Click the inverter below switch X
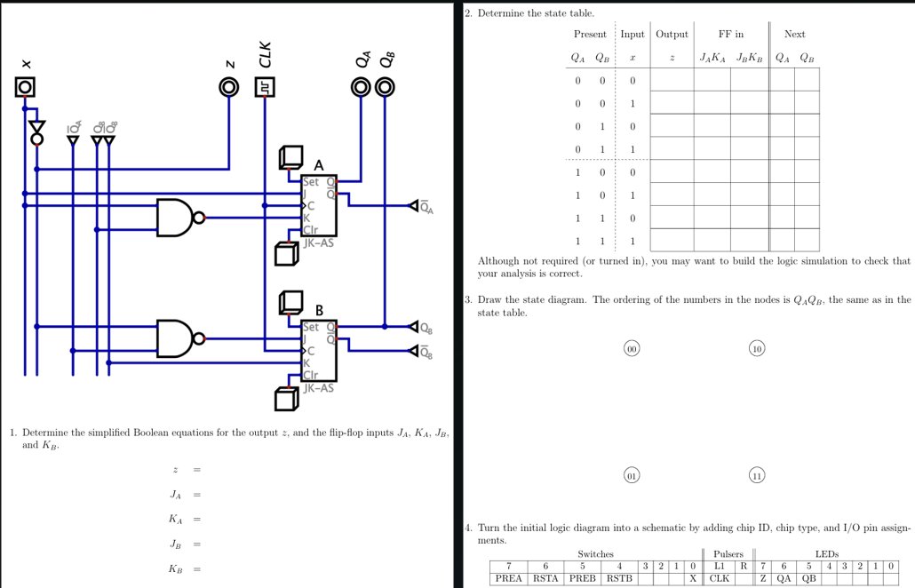915x588 pixels. click(36, 130)
